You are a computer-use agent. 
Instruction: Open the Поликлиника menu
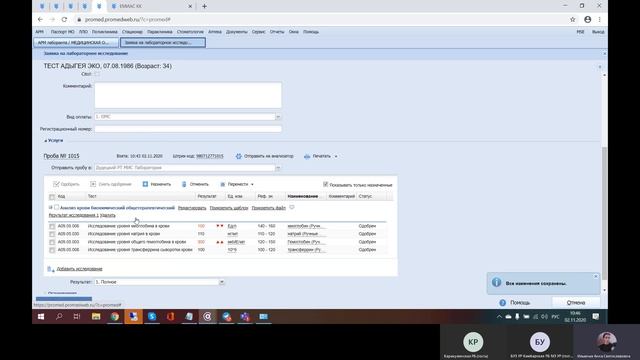tap(104, 32)
